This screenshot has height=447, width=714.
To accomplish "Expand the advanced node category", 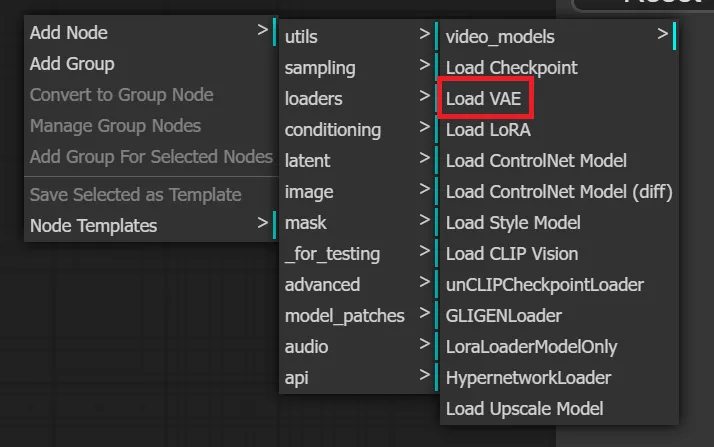I will point(356,285).
